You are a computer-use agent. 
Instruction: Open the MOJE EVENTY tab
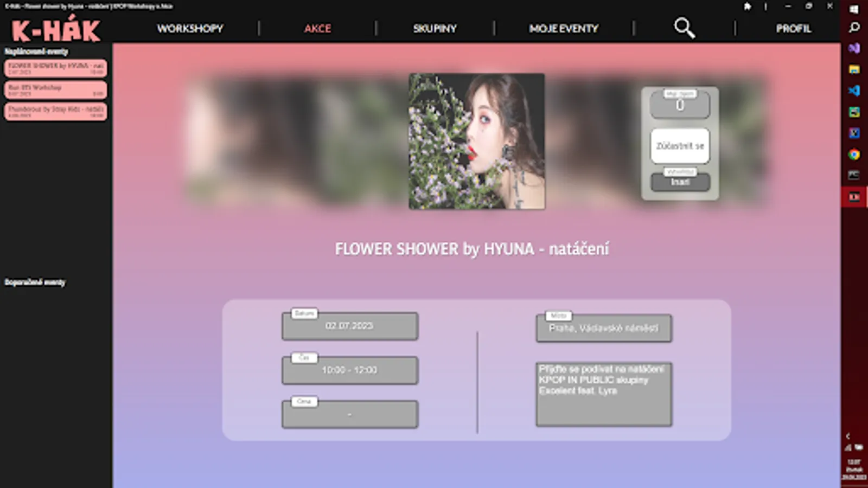(x=564, y=28)
